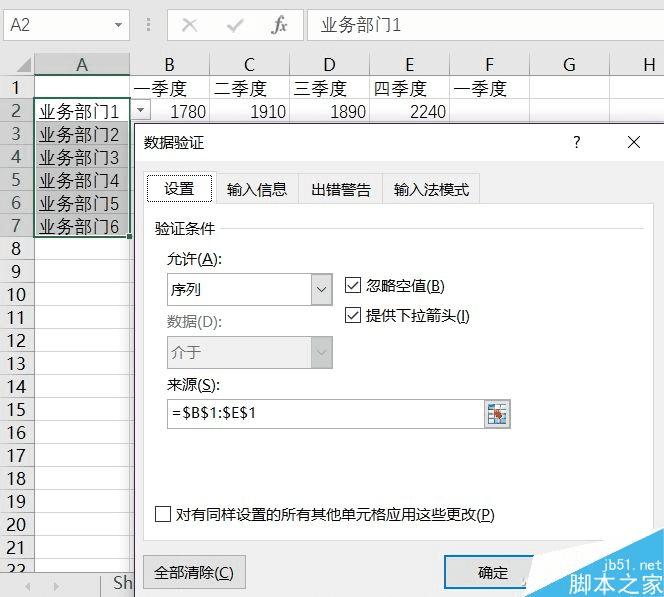Screen dimensions: 664x597
Task: Click cell containing 业务部门4
Action: point(82,180)
